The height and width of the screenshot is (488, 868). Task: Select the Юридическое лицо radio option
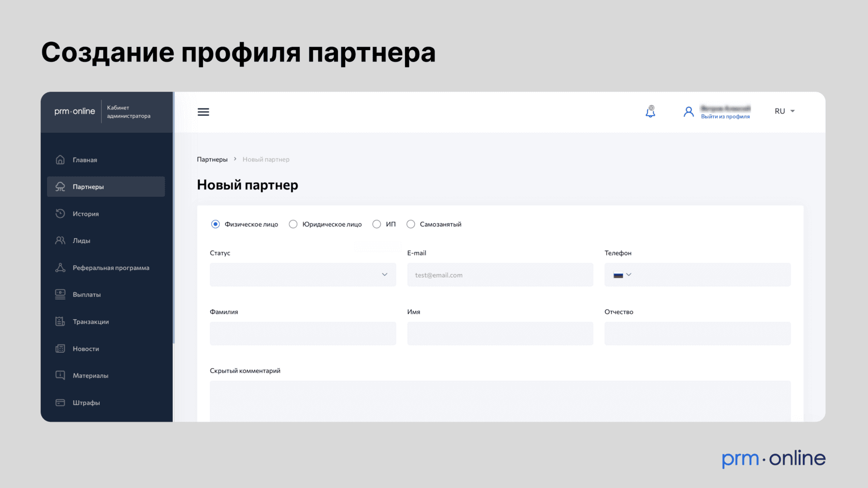[x=293, y=224]
